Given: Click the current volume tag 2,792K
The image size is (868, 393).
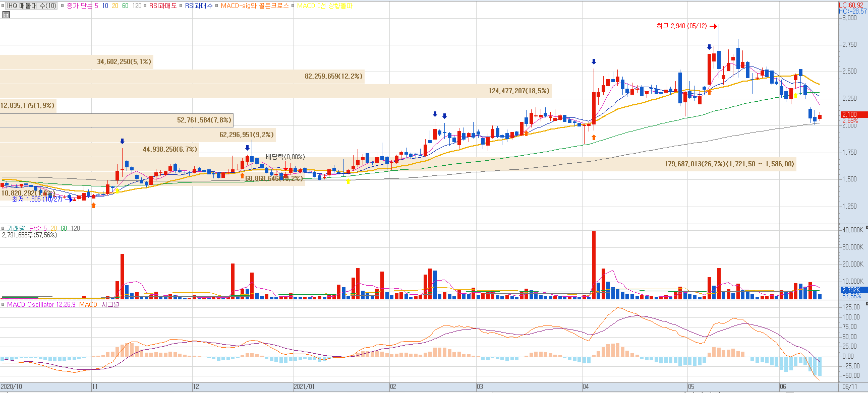Looking at the screenshot, I should point(853,290).
